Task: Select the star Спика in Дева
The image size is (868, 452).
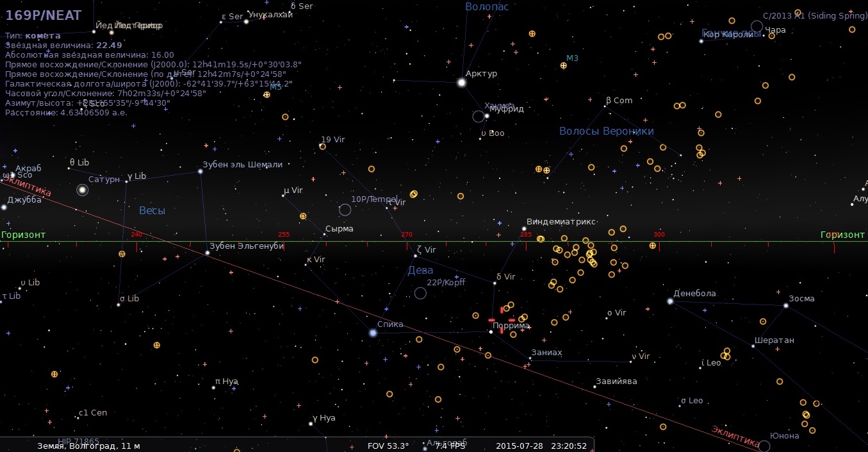Action: coord(373,333)
